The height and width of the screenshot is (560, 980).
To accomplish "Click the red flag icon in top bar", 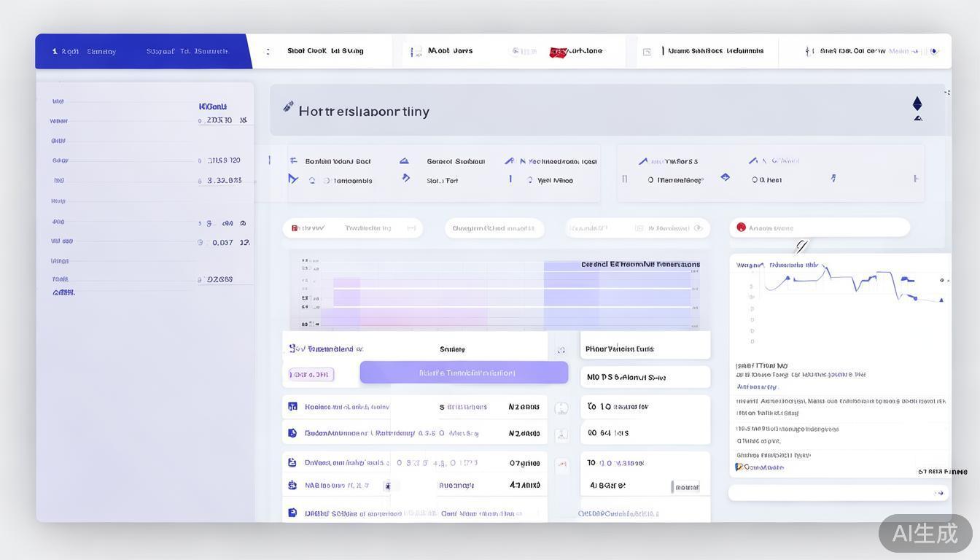I will (x=558, y=52).
